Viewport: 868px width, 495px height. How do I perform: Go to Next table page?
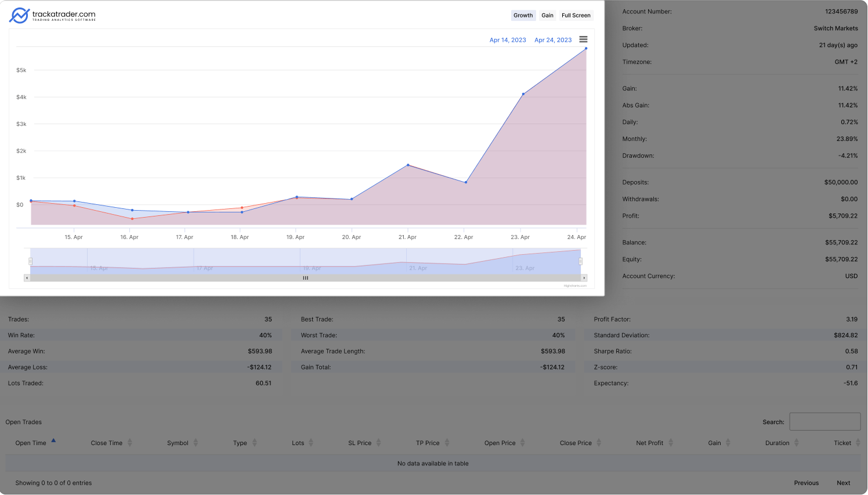[843, 483]
